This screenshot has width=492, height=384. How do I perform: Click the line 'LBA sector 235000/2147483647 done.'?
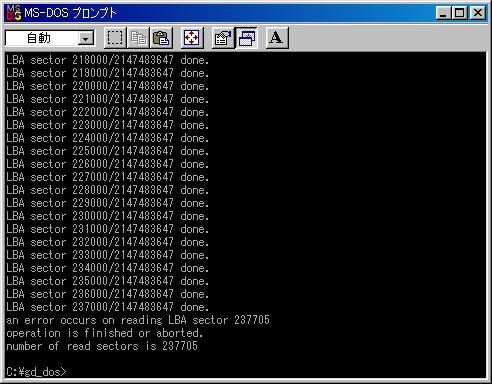107,281
